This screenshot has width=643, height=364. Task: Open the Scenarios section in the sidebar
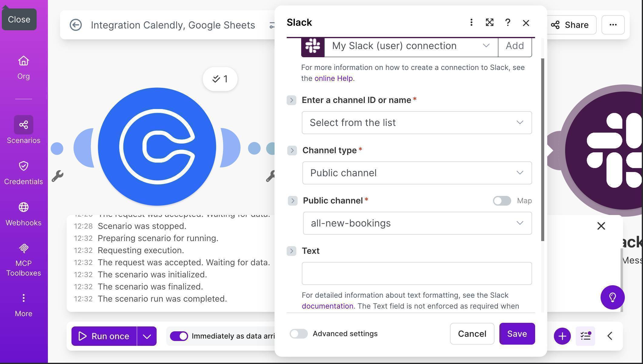click(x=23, y=130)
